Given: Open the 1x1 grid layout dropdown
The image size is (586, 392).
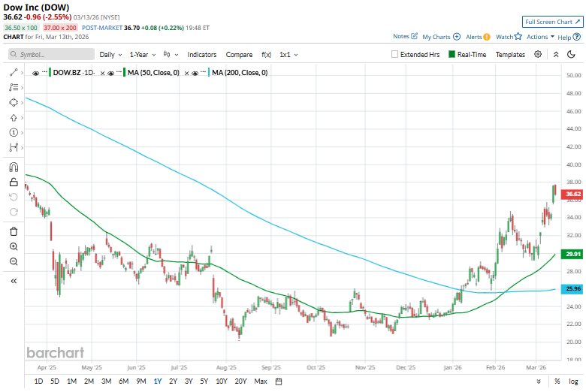Looking at the screenshot, I should [288, 55].
